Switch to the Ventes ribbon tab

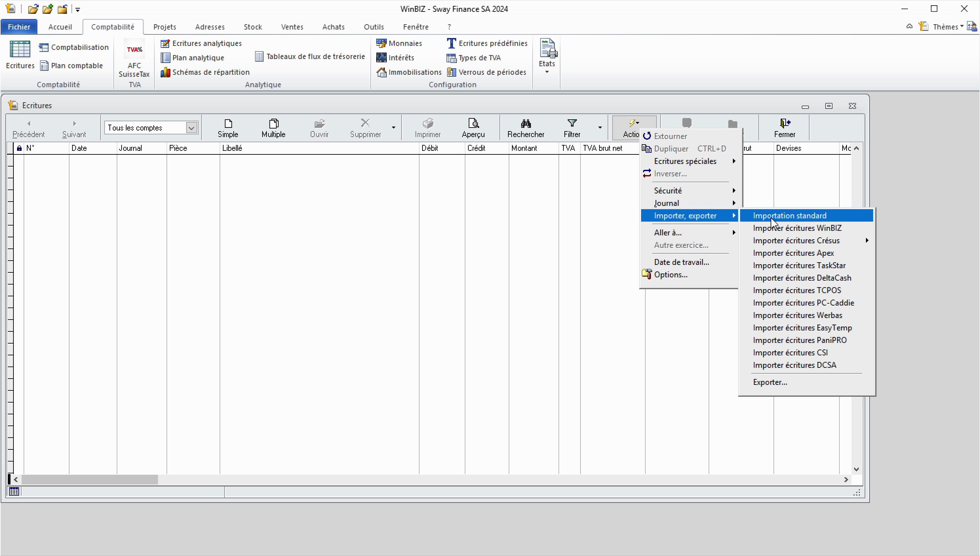tap(292, 27)
